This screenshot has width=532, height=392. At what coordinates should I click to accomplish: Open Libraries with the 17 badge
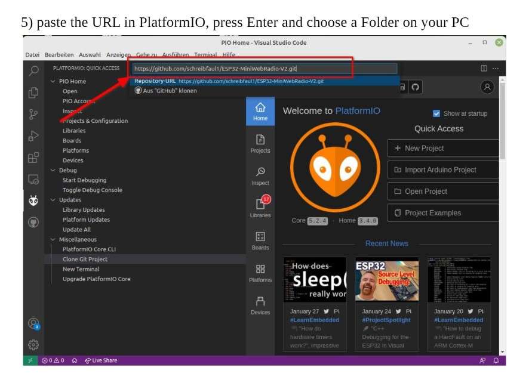tap(260, 207)
